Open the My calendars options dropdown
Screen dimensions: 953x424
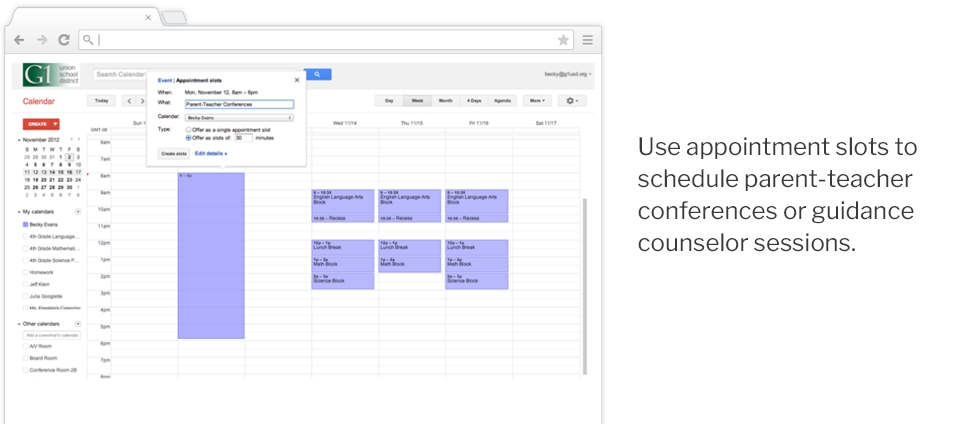point(78,212)
